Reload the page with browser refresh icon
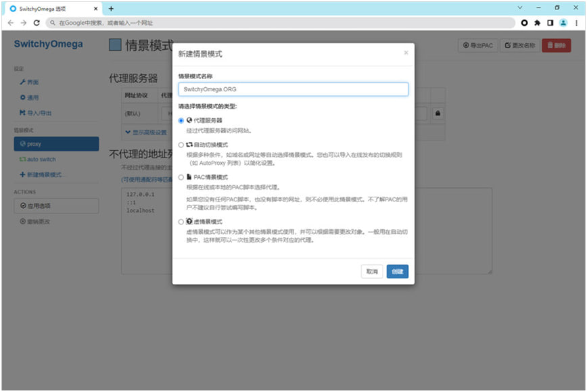 click(37, 22)
